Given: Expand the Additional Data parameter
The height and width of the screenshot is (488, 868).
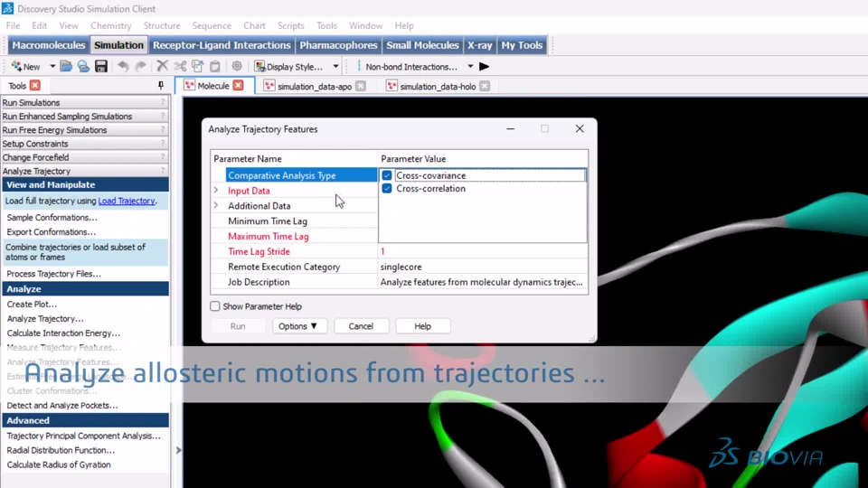Looking at the screenshot, I should (216, 205).
